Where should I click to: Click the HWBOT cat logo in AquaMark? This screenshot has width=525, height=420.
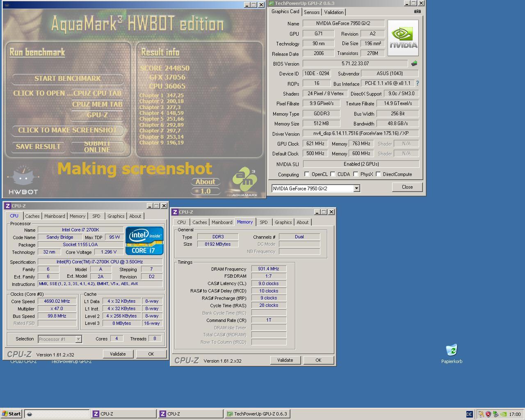[23, 180]
